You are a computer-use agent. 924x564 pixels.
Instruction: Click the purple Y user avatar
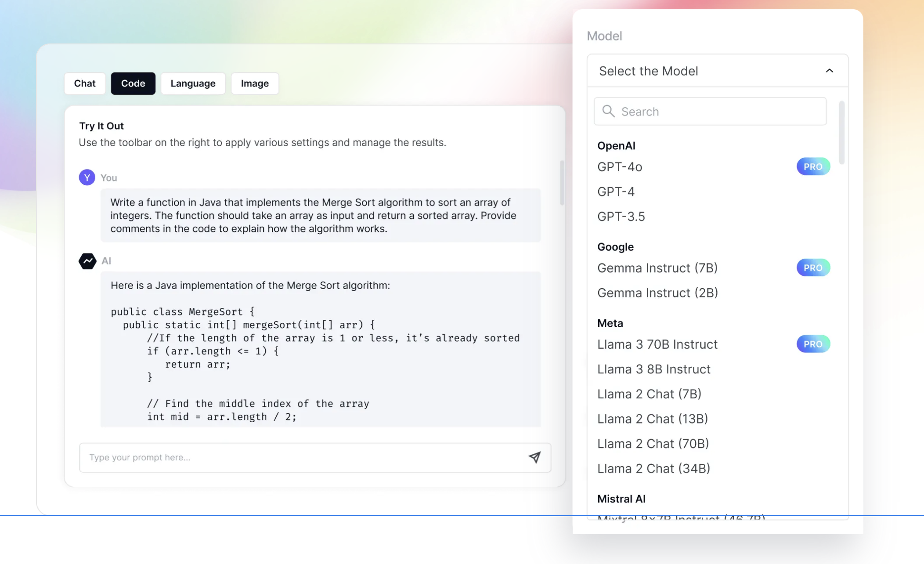coord(87,177)
